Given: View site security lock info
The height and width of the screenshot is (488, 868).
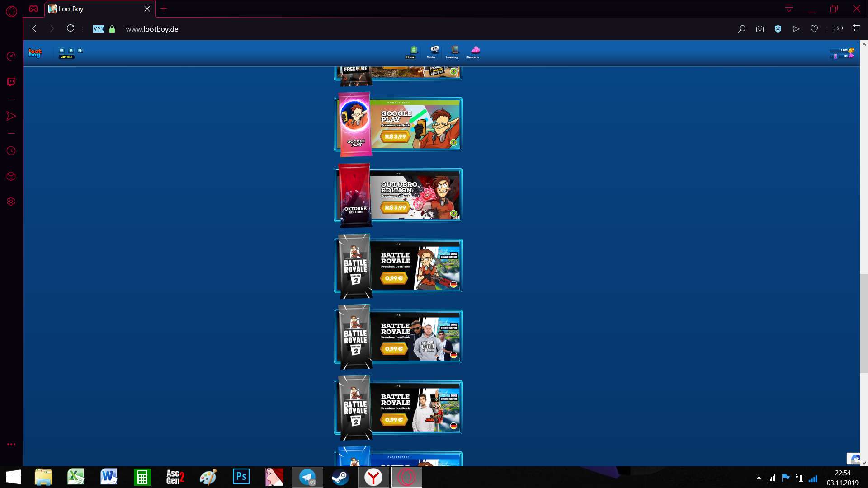Looking at the screenshot, I should point(112,29).
